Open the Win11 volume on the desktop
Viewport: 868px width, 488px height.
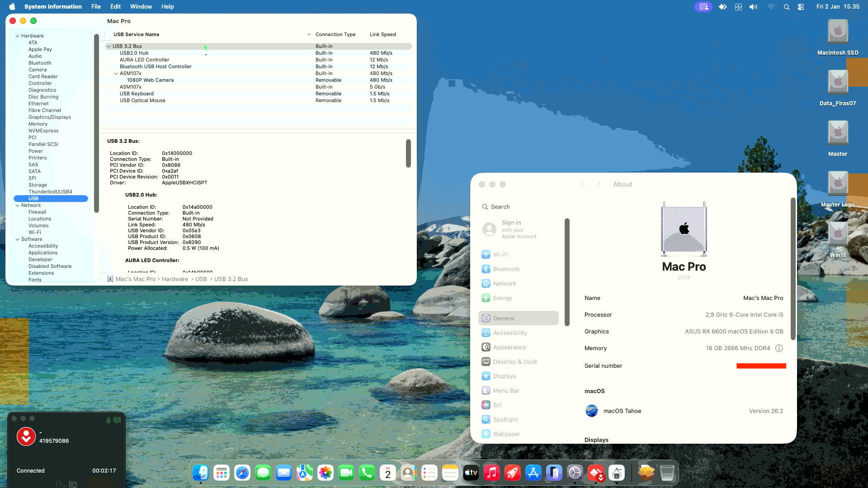click(x=838, y=239)
